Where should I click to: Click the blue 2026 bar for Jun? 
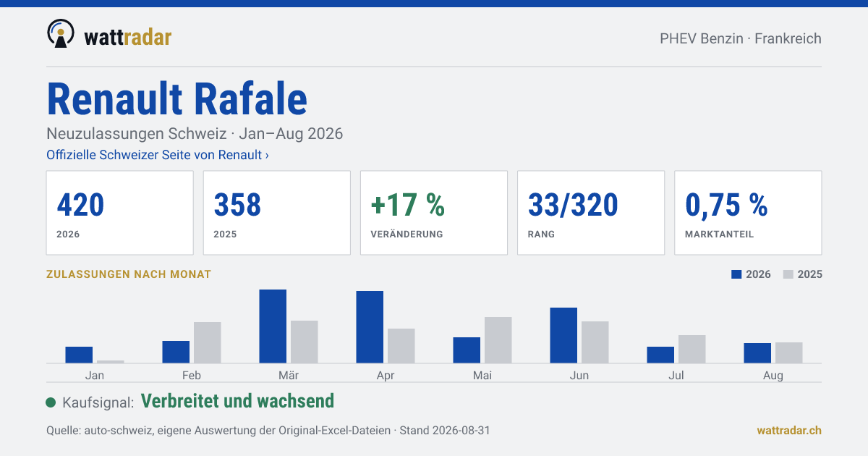point(563,335)
